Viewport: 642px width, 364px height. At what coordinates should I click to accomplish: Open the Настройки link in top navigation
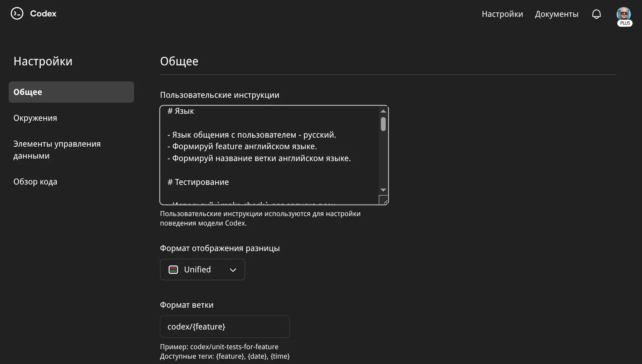coord(502,14)
